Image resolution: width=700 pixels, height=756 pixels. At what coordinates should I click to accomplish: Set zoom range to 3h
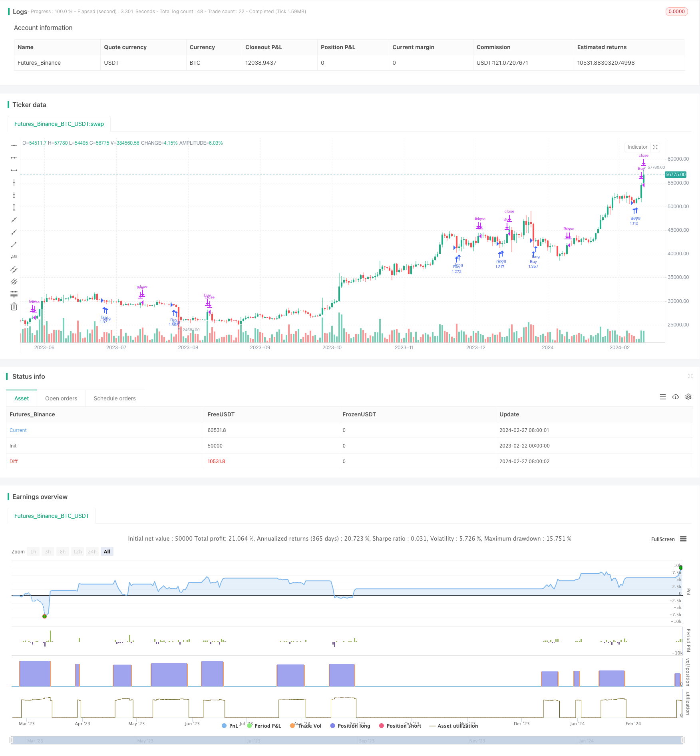(x=48, y=551)
